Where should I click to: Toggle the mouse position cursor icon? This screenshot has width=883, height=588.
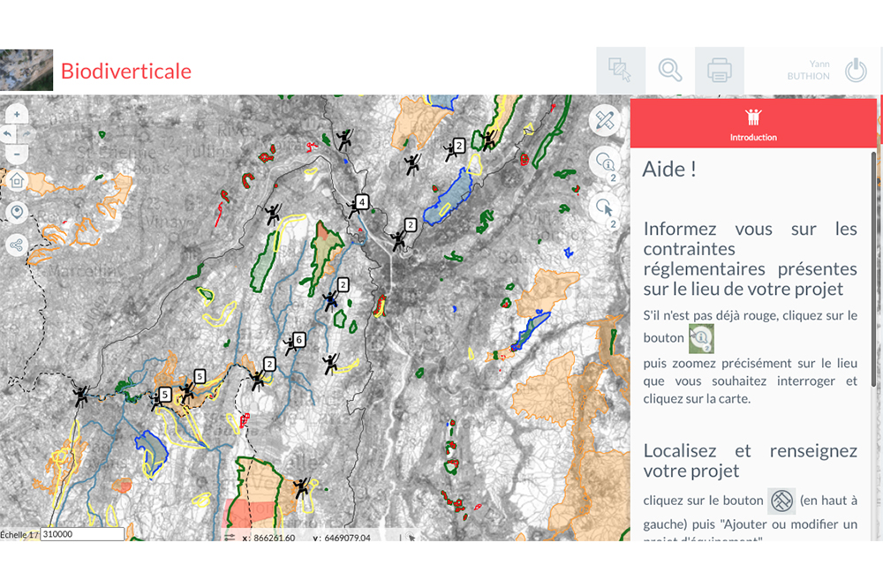pyautogui.click(x=411, y=537)
